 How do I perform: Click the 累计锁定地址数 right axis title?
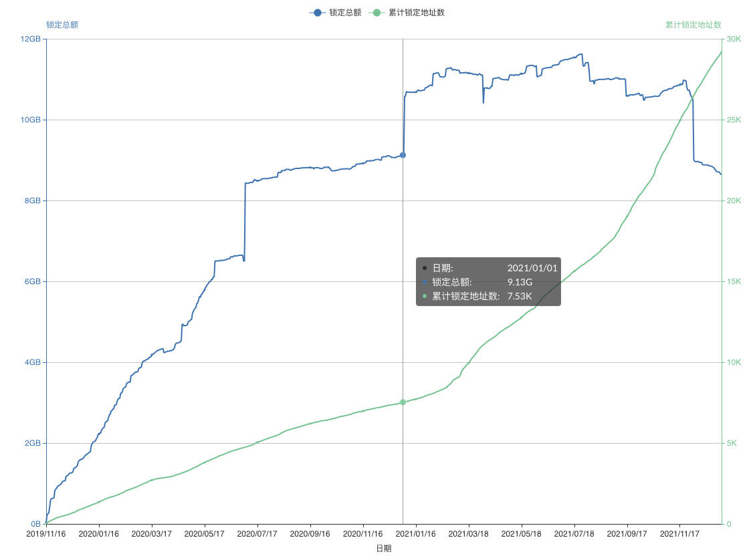pyautogui.click(x=693, y=25)
